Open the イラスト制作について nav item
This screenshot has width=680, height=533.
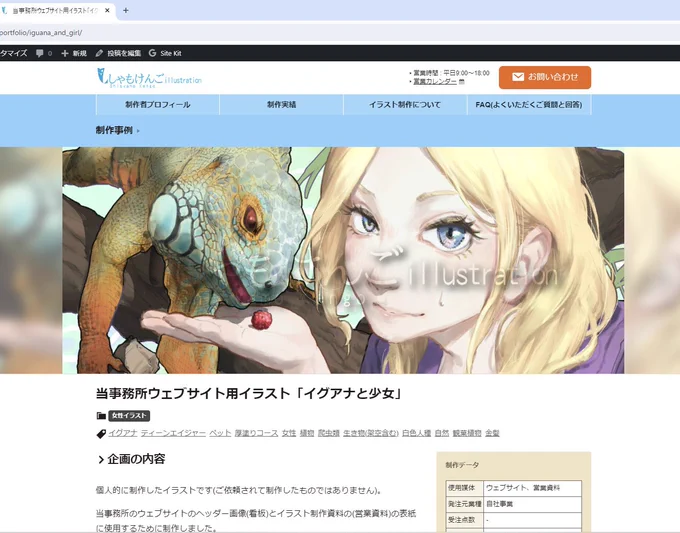click(x=405, y=105)
